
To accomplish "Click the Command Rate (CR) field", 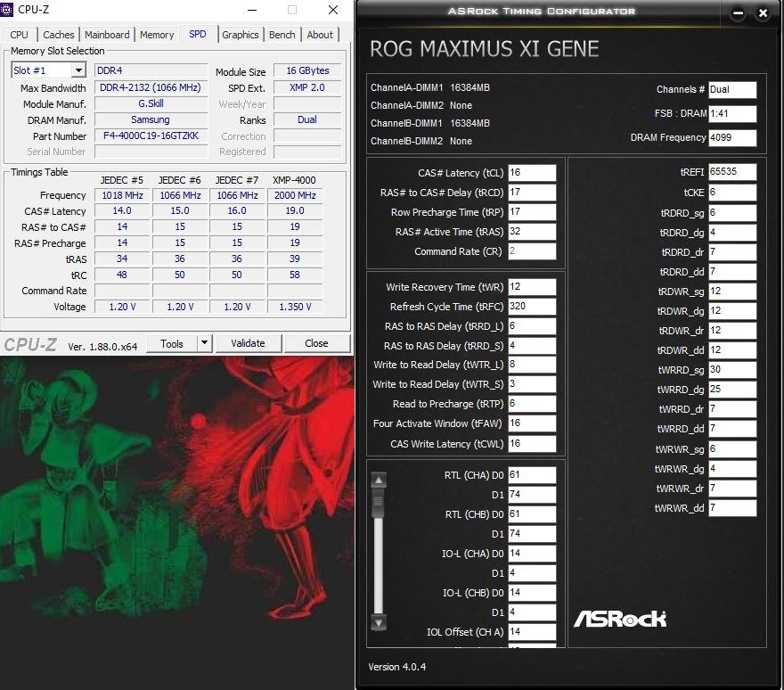I will pos(532,251).
